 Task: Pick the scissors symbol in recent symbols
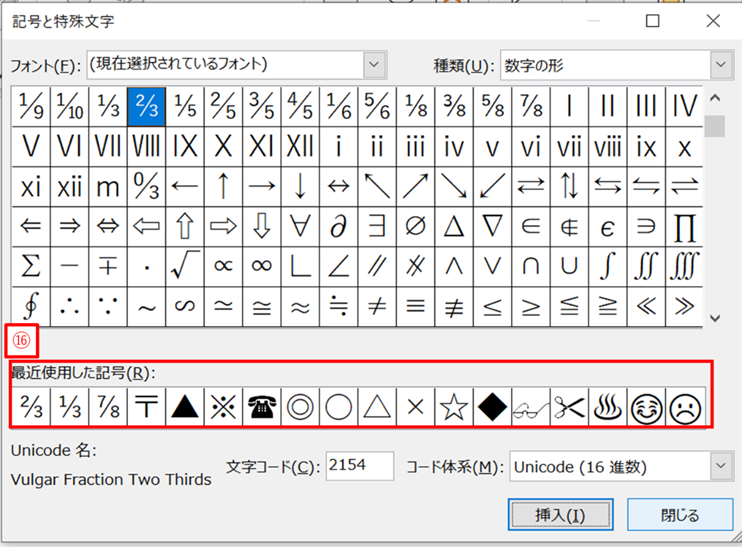[x=569, y=408]
